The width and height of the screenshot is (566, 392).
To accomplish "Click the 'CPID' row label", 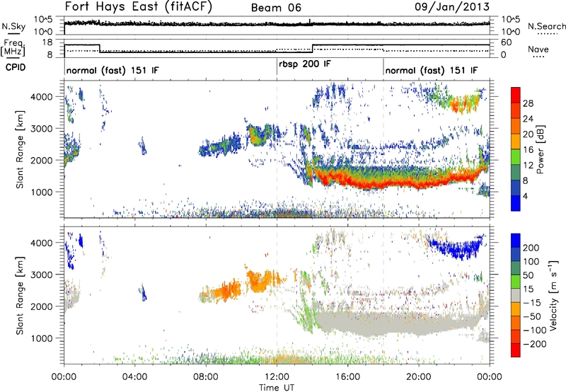I will point(16,67).
